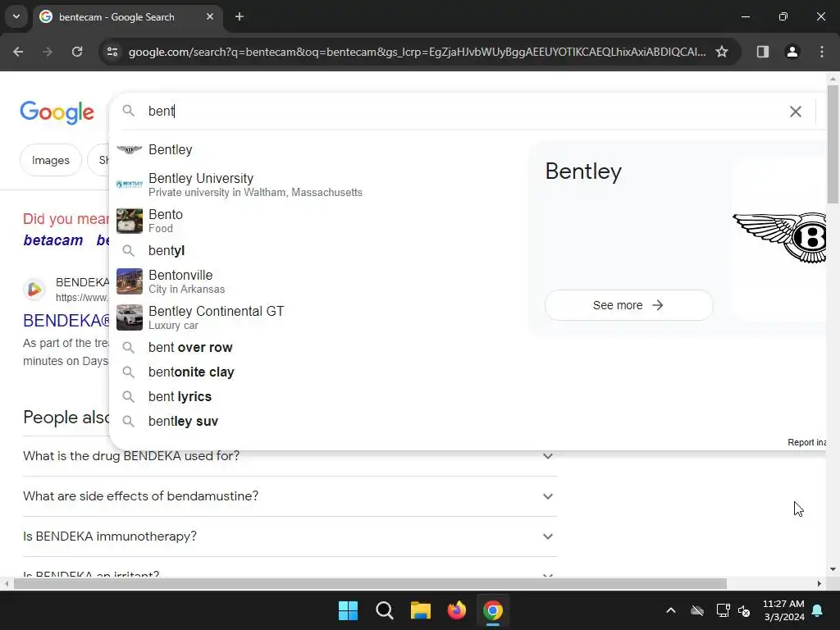This screenshot has width=840, height=630.
Task: Select the Bentley Continental GT suggestion
Action: (319, 317)
